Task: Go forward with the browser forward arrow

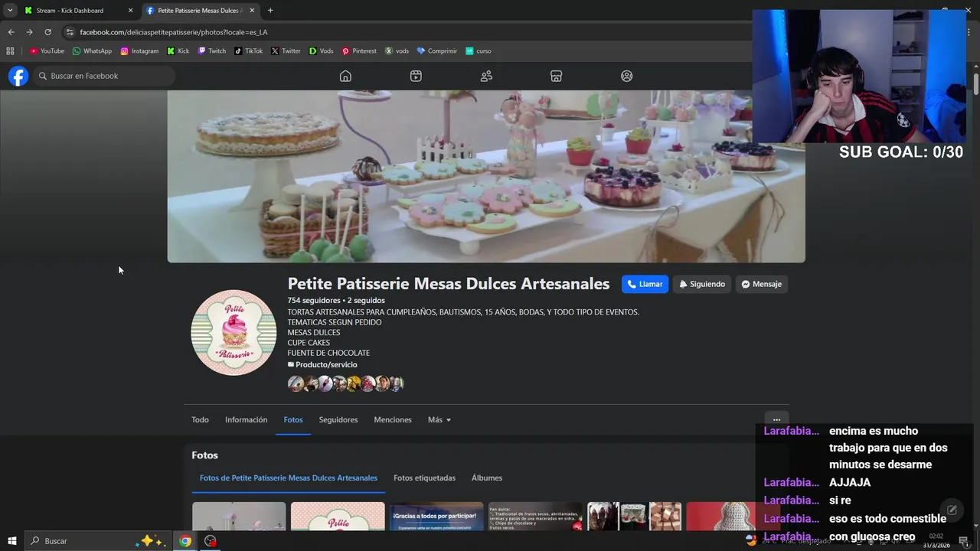Action: pos(29,32)
